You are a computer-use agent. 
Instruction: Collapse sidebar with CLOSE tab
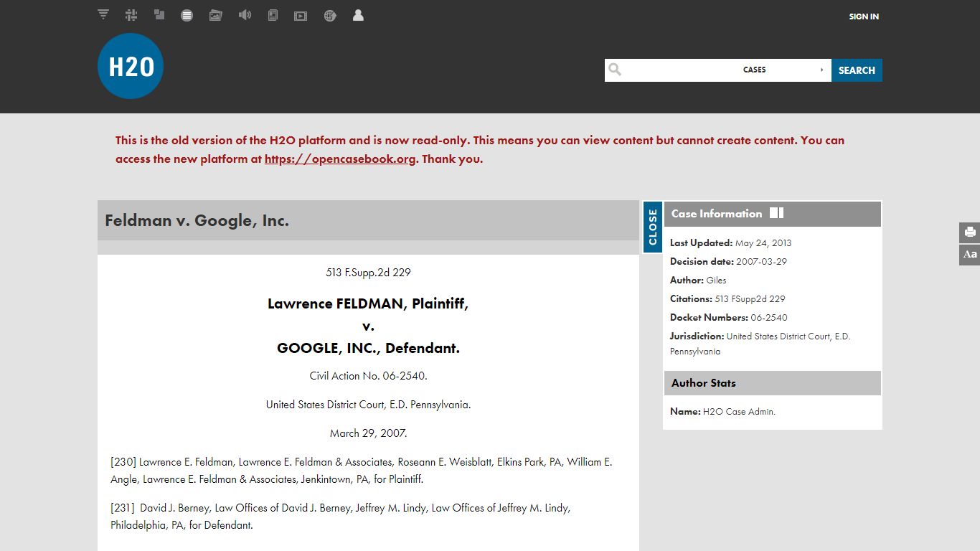click(652, 227)
